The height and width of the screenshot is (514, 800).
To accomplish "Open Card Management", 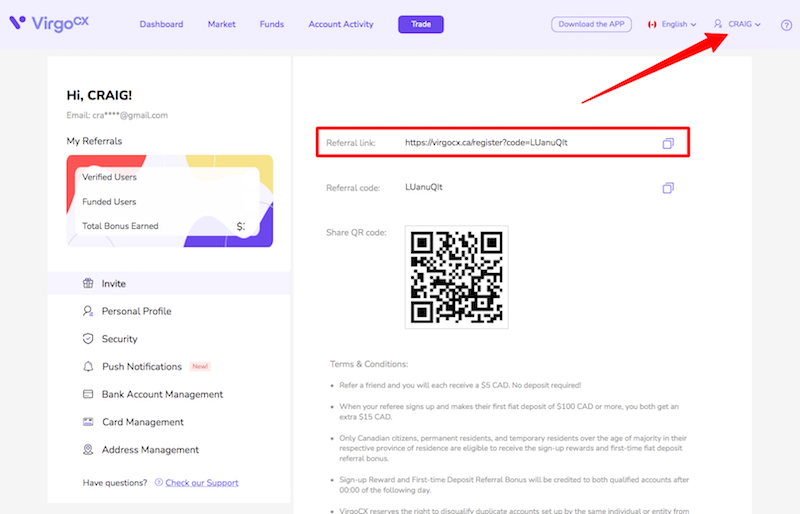I will pos(143,422).
